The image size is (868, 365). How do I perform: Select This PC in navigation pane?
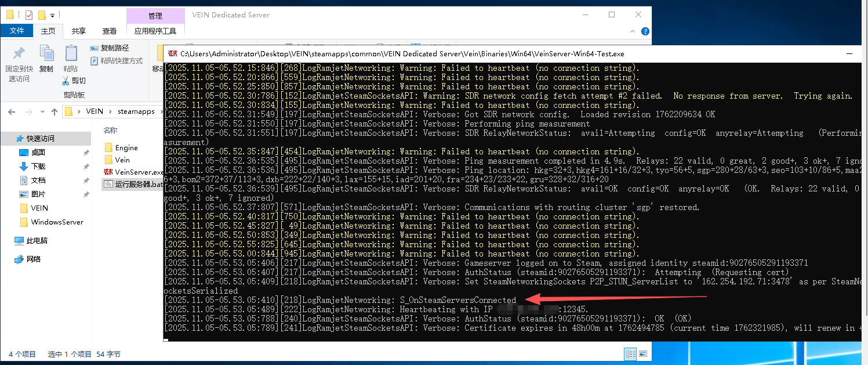pos(36,241)
